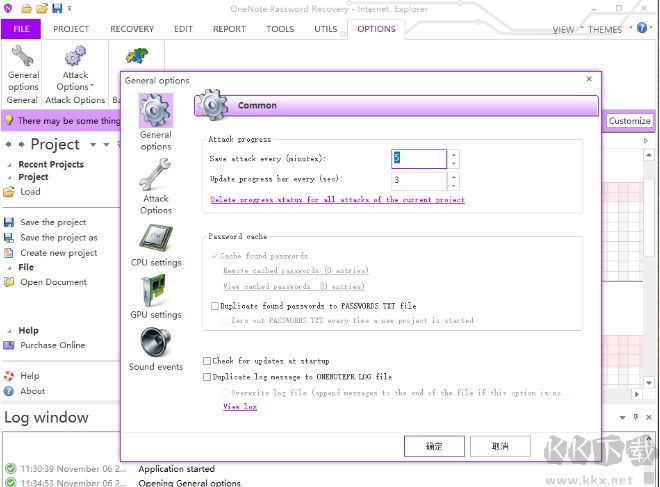Toggle Duplicate found passwords to PASSWORDS.TXT

pyautogui.click(x=215, y=306)
